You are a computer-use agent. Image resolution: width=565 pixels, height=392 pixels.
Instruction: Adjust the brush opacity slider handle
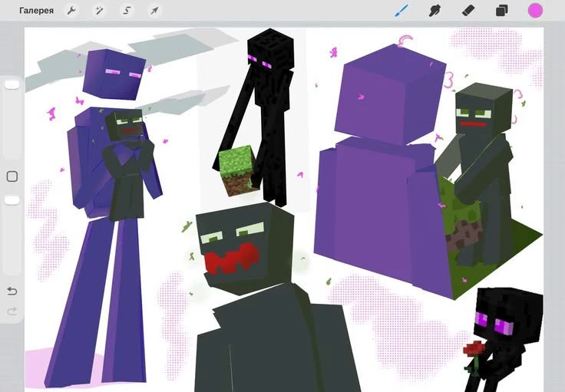tap(12, 200)
